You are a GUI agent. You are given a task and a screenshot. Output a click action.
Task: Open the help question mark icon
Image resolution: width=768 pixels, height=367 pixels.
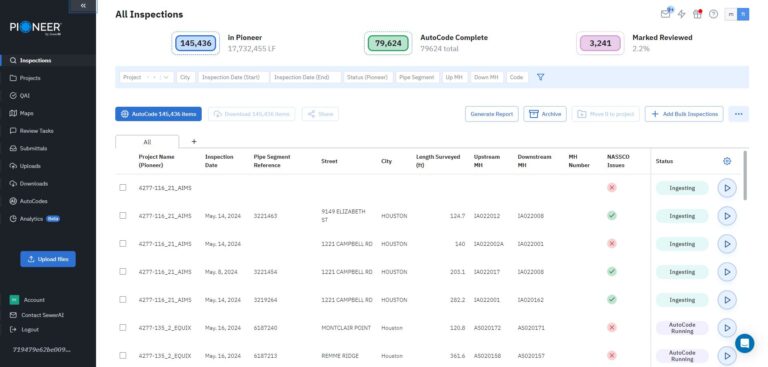[714, 14]
